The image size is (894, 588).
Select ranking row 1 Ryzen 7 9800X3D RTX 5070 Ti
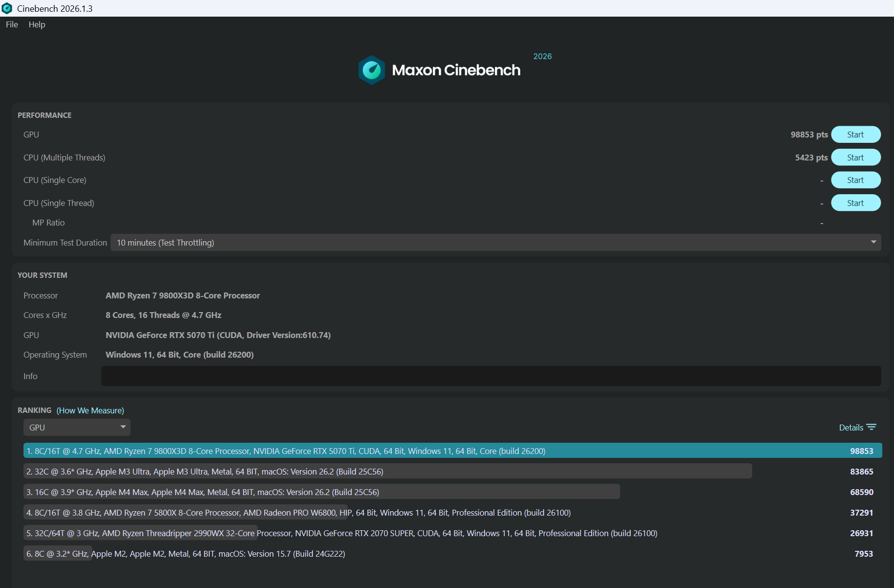[452, 451]
